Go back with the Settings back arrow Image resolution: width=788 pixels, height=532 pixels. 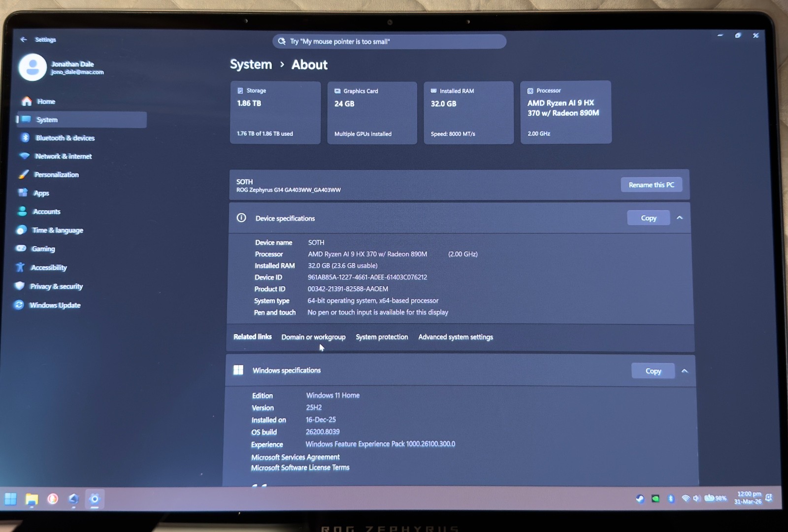(24, 39)
